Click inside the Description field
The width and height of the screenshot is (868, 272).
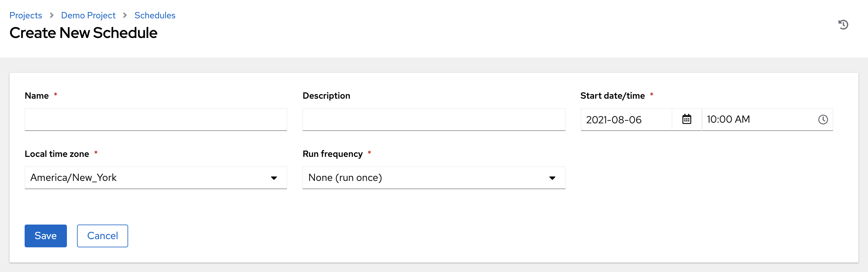pos(433,119)
